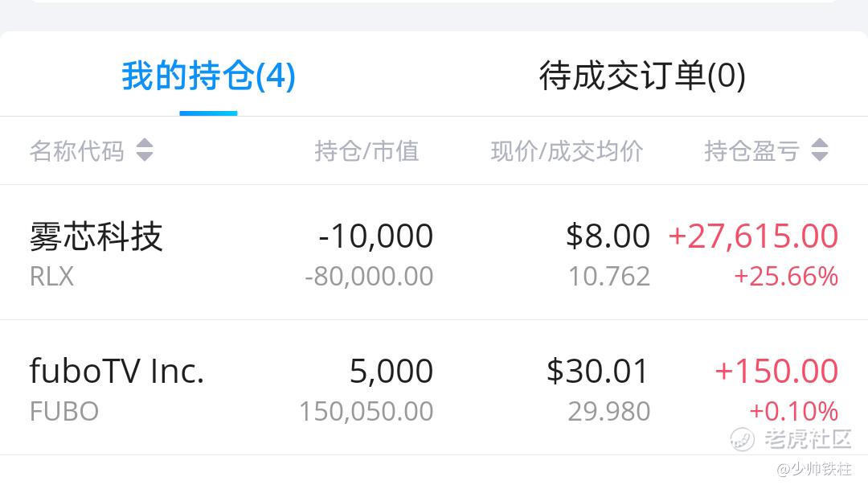Open the 雾芯科技 stock name
The height and width of the screenshot is (489, 868).
96,236
